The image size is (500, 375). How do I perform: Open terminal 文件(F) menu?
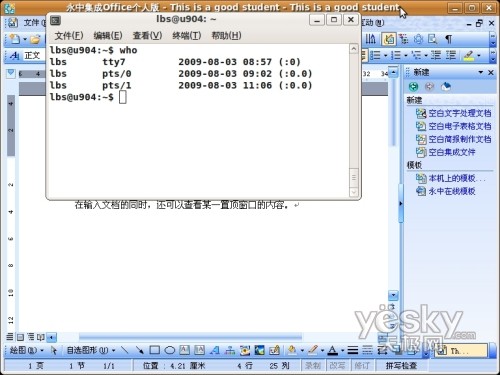coord(69,35)
